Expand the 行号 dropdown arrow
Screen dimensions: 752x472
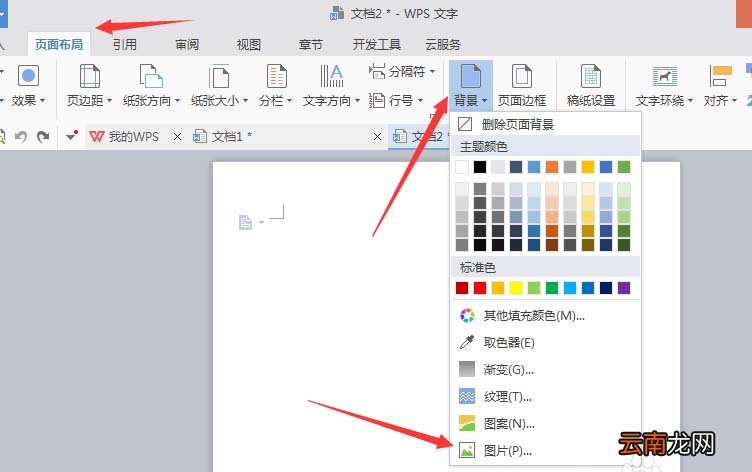click(420, 101)
